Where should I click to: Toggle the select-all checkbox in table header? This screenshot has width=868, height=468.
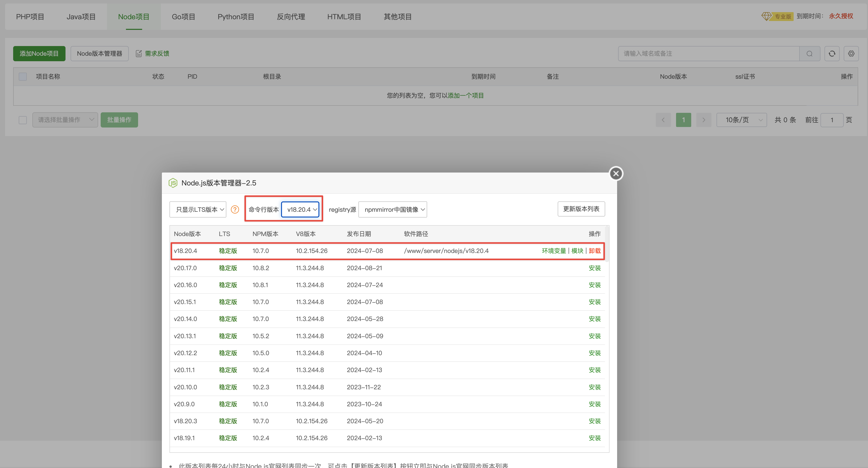coord(23,77)
